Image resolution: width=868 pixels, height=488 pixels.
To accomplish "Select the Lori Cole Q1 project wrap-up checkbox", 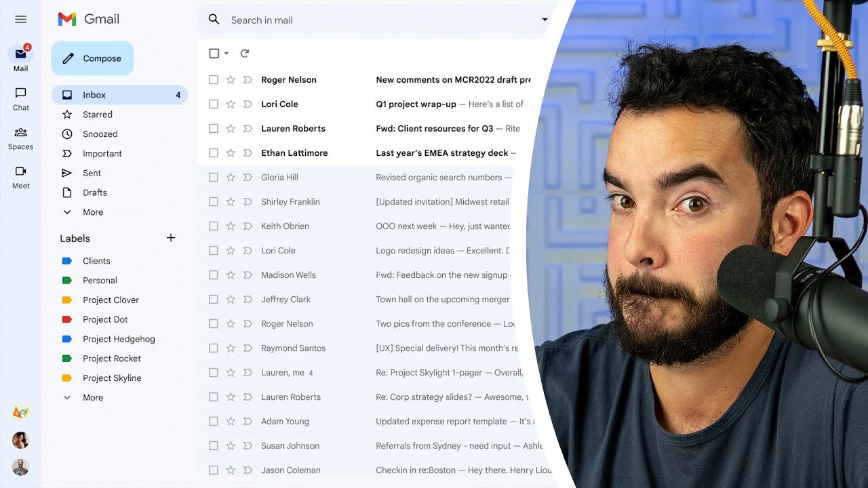I will point(214,104).
